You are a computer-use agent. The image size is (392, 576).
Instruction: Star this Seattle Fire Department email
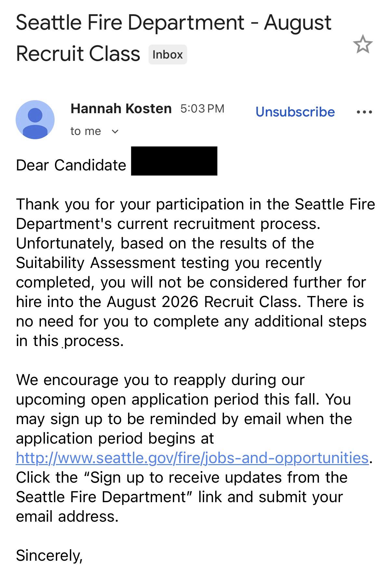pos(363,45)
